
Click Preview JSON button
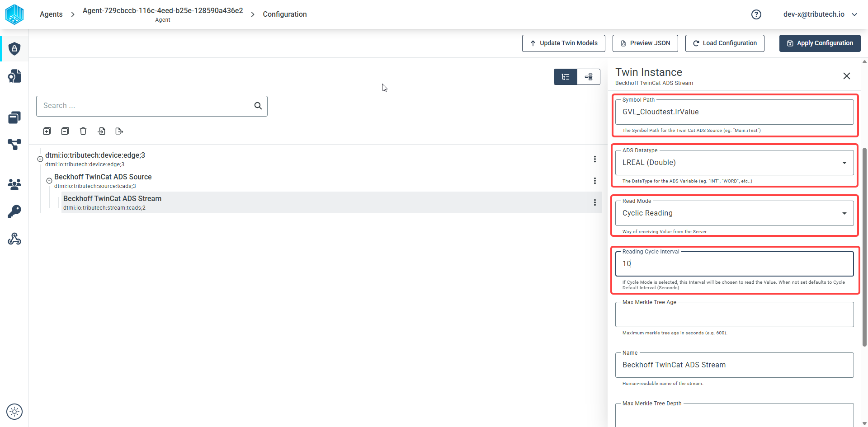[x=646, y=43]
